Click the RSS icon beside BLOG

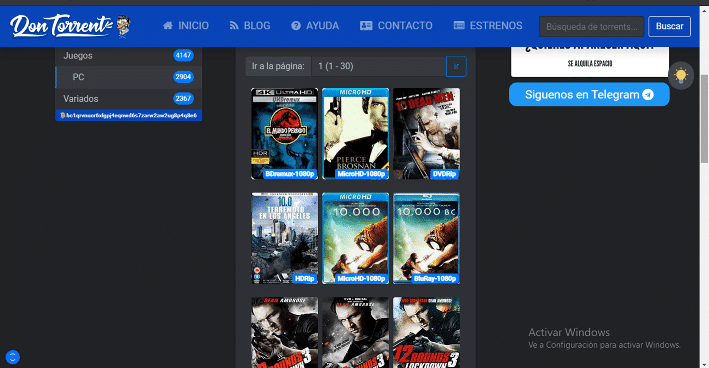tap(234, 26)
